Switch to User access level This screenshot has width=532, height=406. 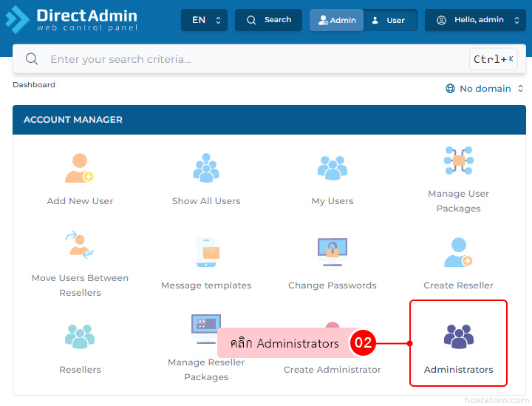(390, 20)
